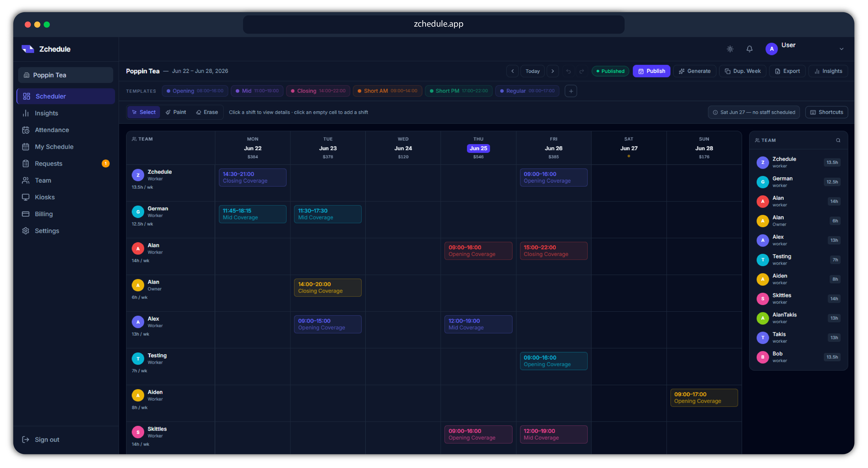The height and width of the screenshot is (468, 868).
Task: Open Zchedule's Monday 14:30–21:00 shift
Action: (252, 177)
